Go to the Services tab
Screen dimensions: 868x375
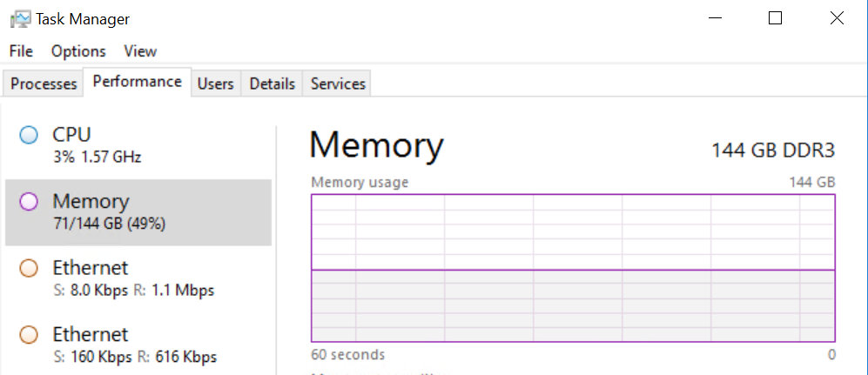[338, 84]
